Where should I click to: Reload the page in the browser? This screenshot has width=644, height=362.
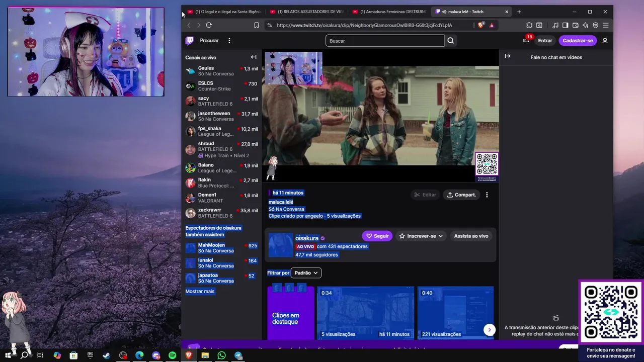pyautogui.click(x=209, y=25)
